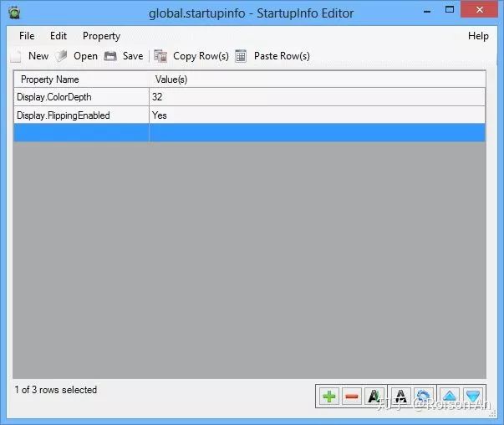The height and width of the screenshot is (425, 504).
Task: Click the empty selected row's name cell
Action: tap(81, 133)
